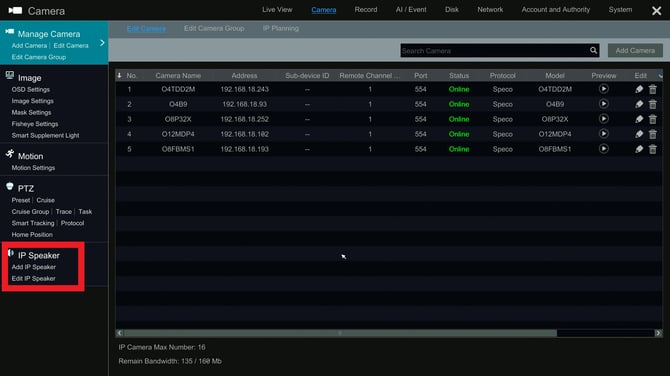Click pencil icon for camera O8FBMS1
Image resolution: width=670 pixels, height=376 pixels.
[x=639, y=149]
